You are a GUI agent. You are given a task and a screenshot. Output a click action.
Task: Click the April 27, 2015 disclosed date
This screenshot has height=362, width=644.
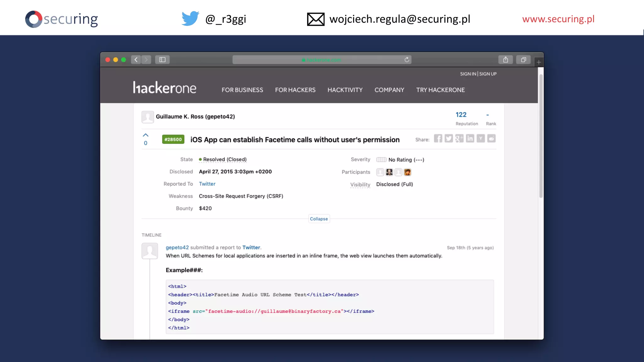[x=235, y=172]
